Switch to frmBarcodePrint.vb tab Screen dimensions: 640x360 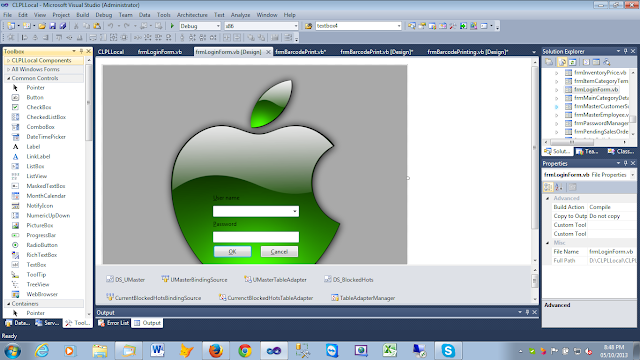click(x=300, y=52)
